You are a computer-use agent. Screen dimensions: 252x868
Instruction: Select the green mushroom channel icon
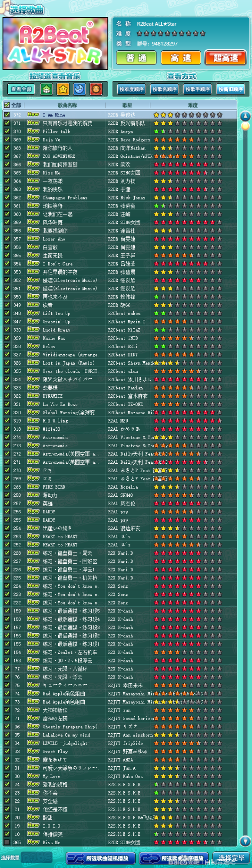46,89
